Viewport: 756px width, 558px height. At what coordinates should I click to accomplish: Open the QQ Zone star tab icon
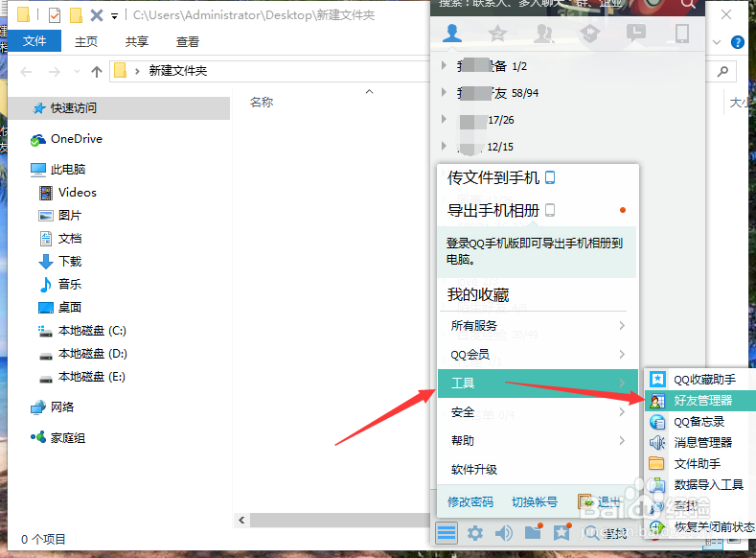(x=497, y=34)
